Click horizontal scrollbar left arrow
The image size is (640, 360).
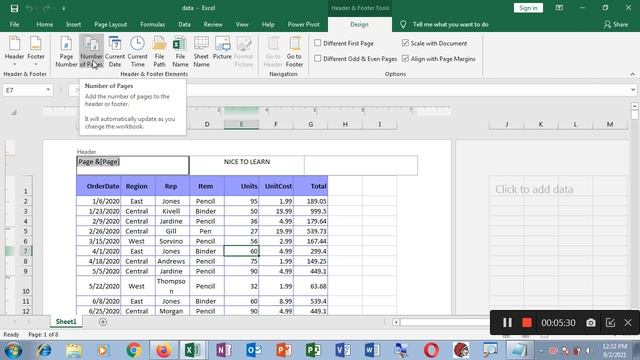click(396, 322)
